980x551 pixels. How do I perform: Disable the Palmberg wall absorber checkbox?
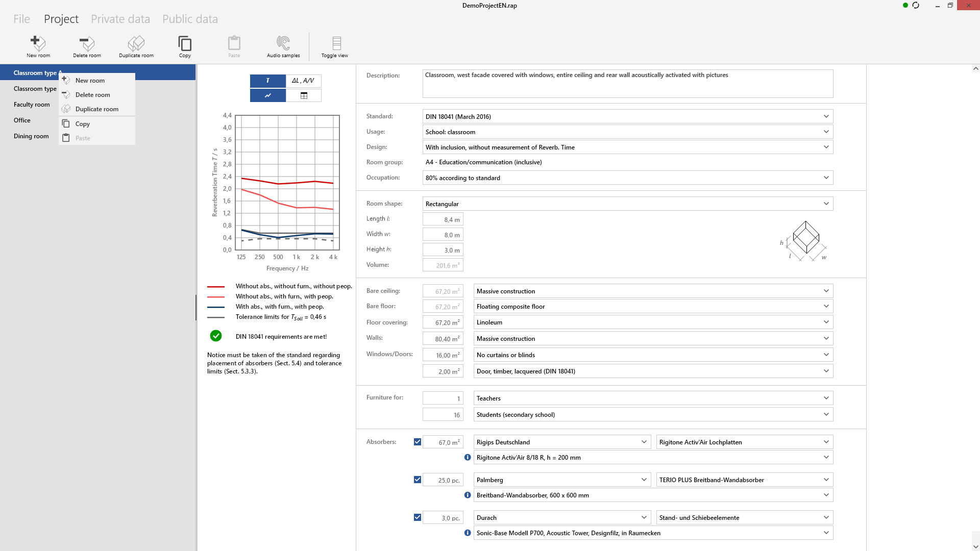pos(418,479)
